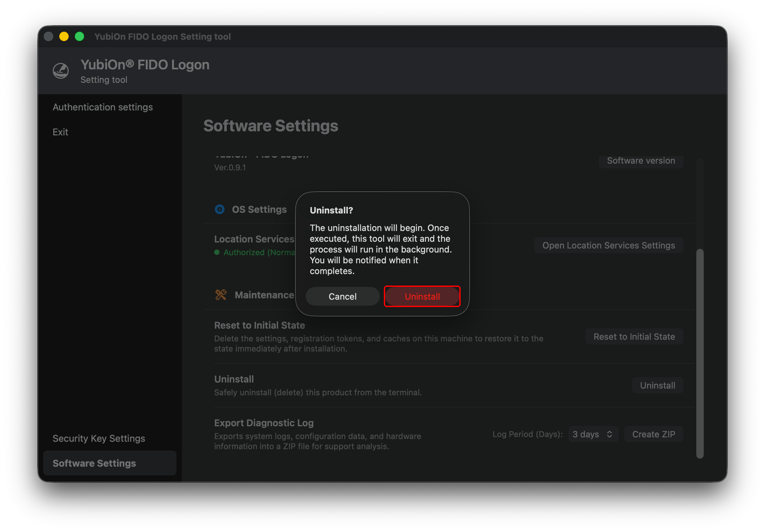Screen dimensions: 765x532
Task: Click the Safely uninstall description text
Action: (x=318, y=393)
